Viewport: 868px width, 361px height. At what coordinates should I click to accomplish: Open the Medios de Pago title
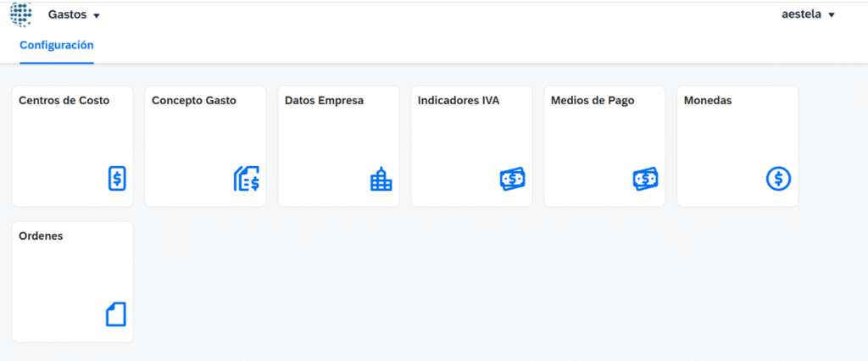click(593, 101)
